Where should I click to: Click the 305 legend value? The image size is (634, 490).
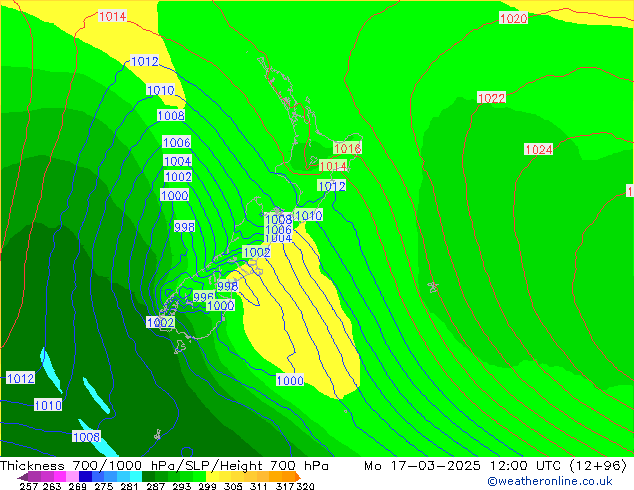click(x=233, y=486)
